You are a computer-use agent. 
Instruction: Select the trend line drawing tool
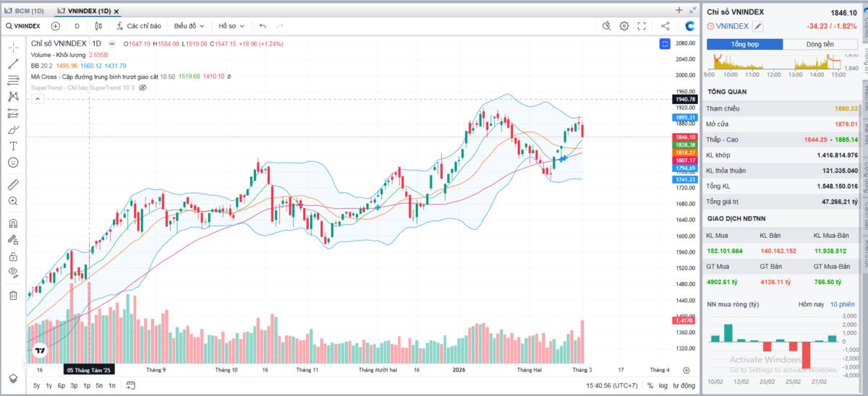pos(13,64)
